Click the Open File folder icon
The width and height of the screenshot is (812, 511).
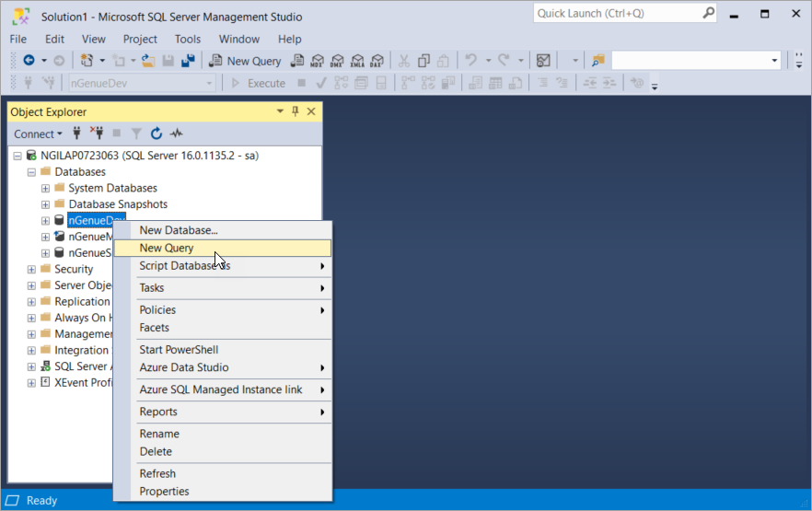[x=148, y=61]
